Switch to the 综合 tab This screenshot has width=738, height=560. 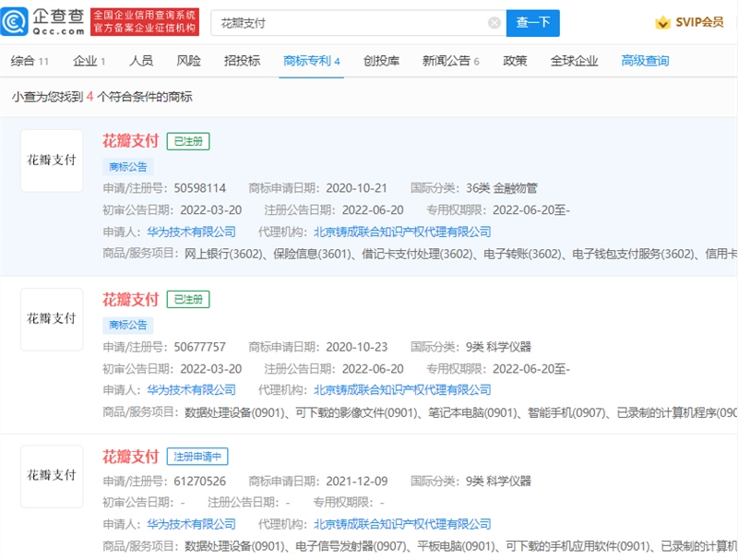click(x=29, y=62)
